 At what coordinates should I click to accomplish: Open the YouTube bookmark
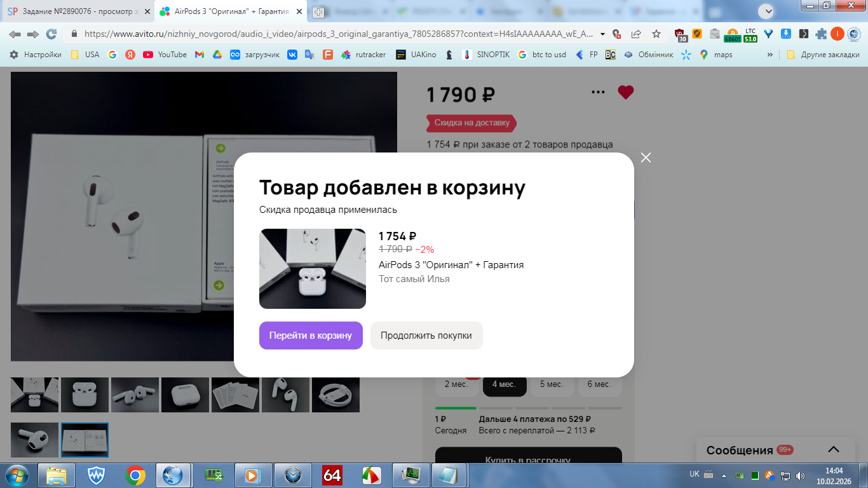(x=165, y=55)
